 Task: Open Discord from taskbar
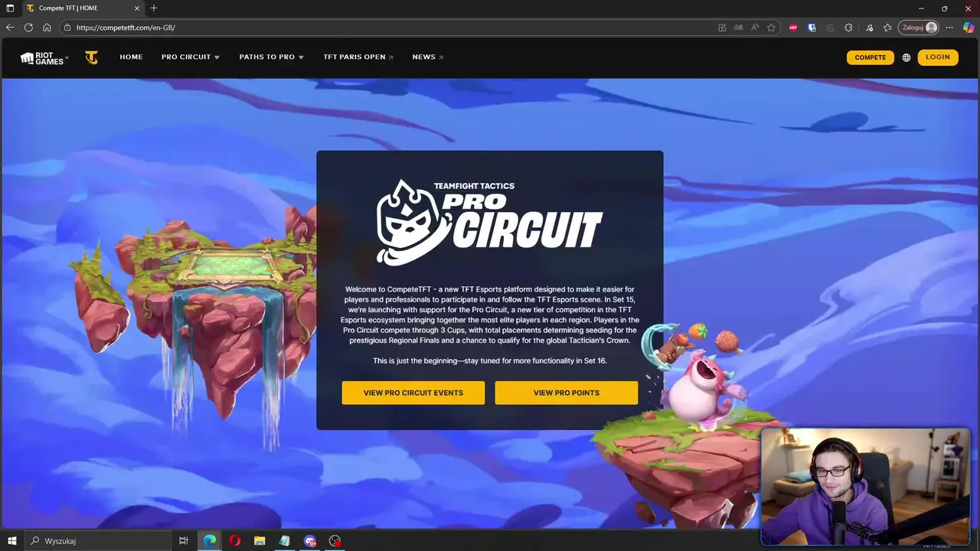coord(310,541)
